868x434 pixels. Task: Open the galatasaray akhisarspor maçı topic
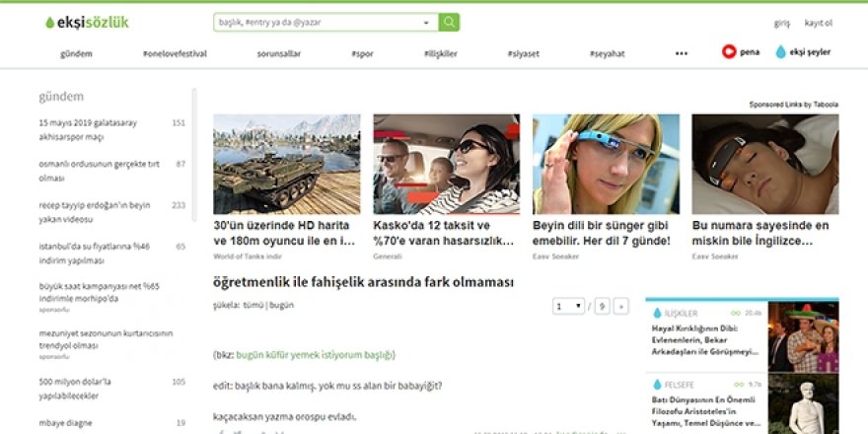pos(87,129)
